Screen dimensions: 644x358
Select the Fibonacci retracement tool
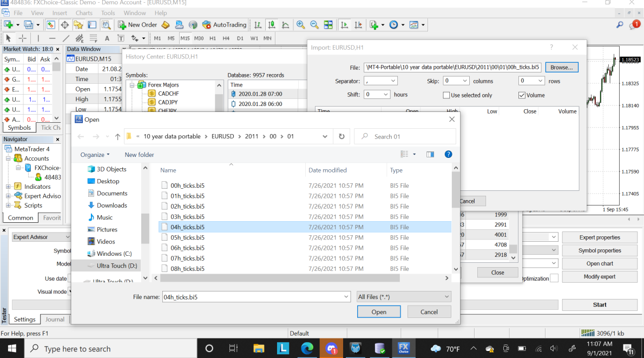coord(93,38)
